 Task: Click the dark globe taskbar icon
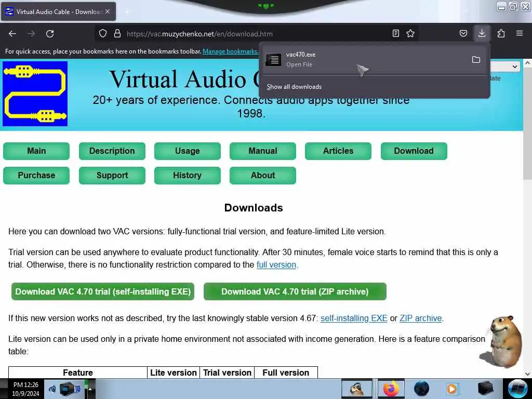point(422,389)
